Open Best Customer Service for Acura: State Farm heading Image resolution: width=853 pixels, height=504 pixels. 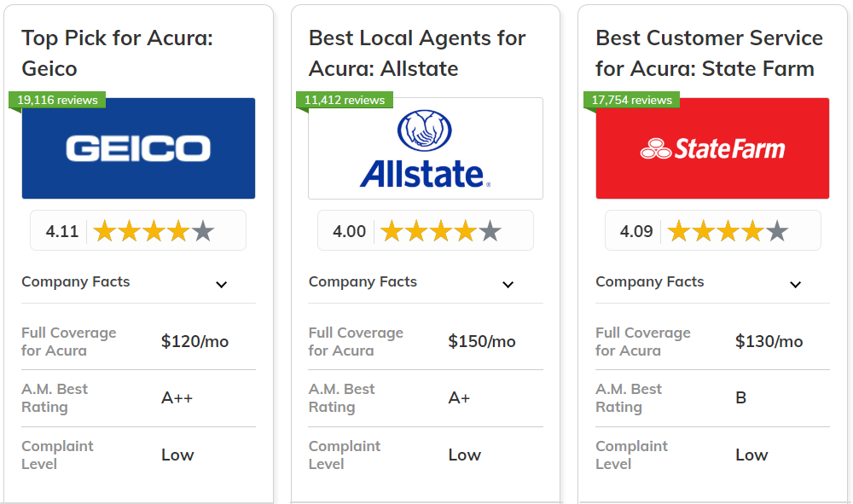tap(710, 53)
